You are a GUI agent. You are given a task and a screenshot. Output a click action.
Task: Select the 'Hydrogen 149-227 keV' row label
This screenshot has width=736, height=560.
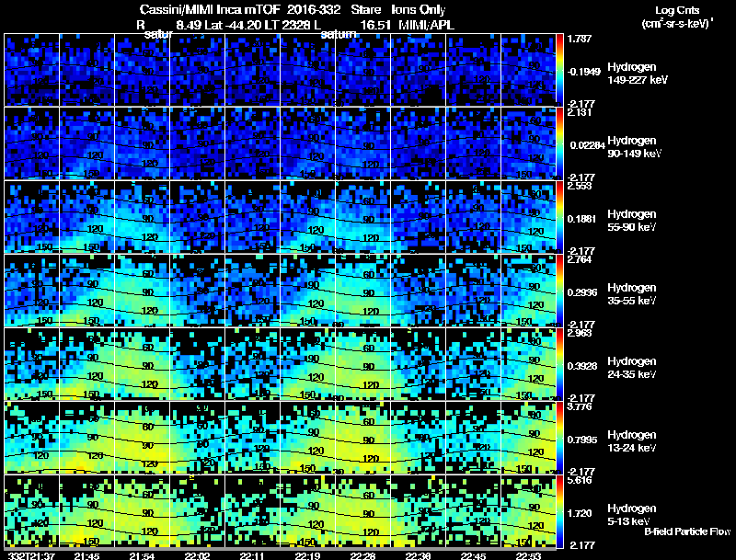coord(638,74)
